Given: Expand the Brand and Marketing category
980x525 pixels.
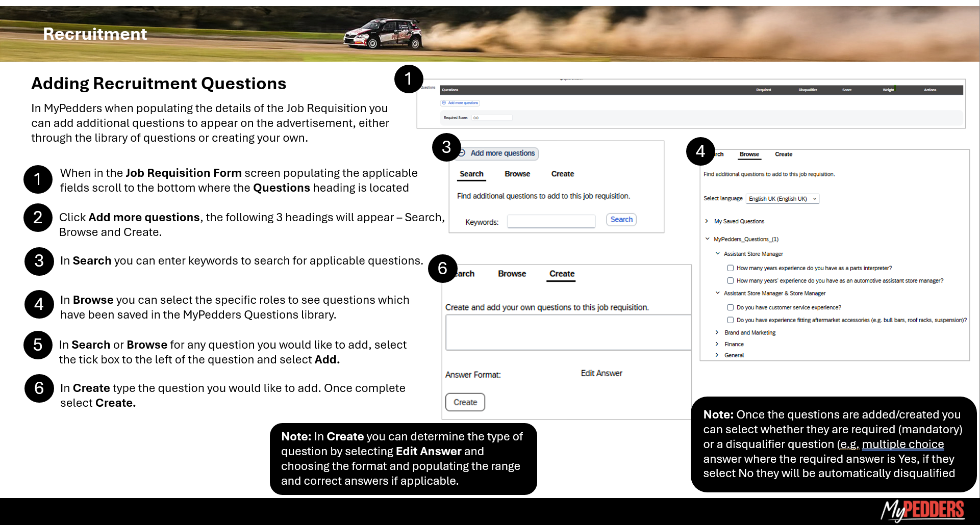Looking at the screenshot, I should point(717,332).
